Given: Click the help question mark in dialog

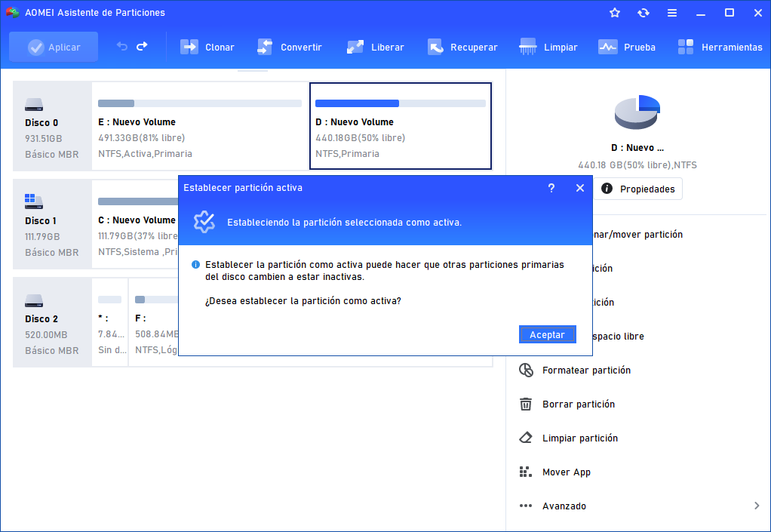Looking at the screenshot, I should pos(551,188).
